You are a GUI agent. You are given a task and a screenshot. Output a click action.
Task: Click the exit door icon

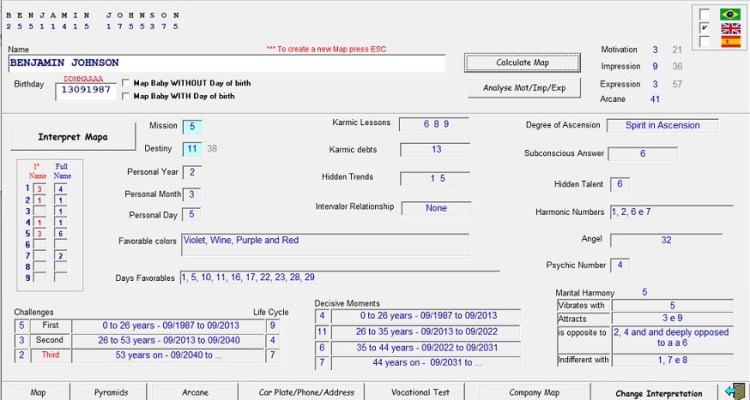(735, 391)
